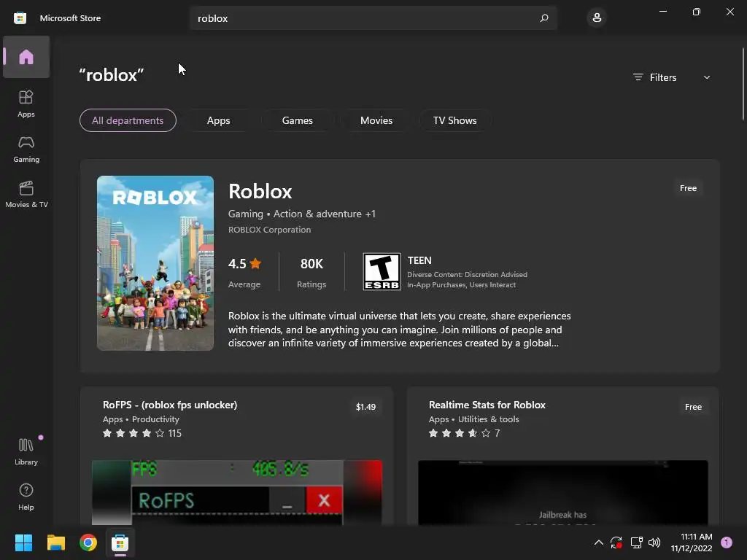Open the user account profile icon
The width and height of the screenshot is (747, 560).
pyautogui.click(x=597, y=18)
